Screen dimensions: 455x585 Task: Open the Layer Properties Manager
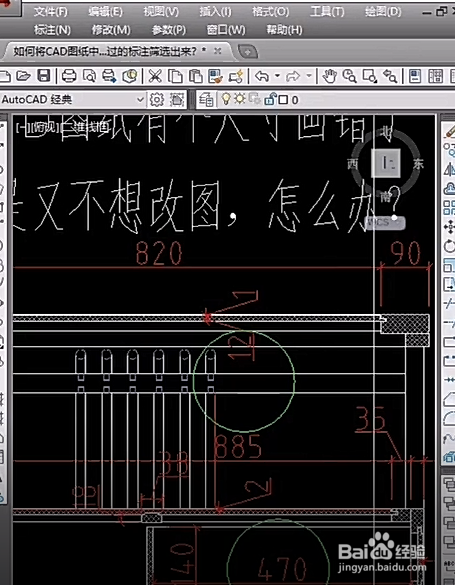206,100
